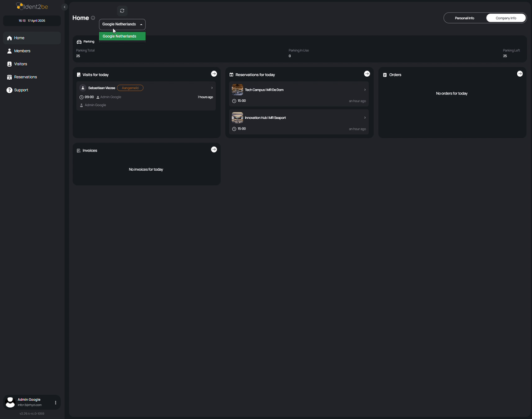This screenshot has height=419, width=532.
Task: Click the refresh icon above the company dropdown
Action: (122, 11)
